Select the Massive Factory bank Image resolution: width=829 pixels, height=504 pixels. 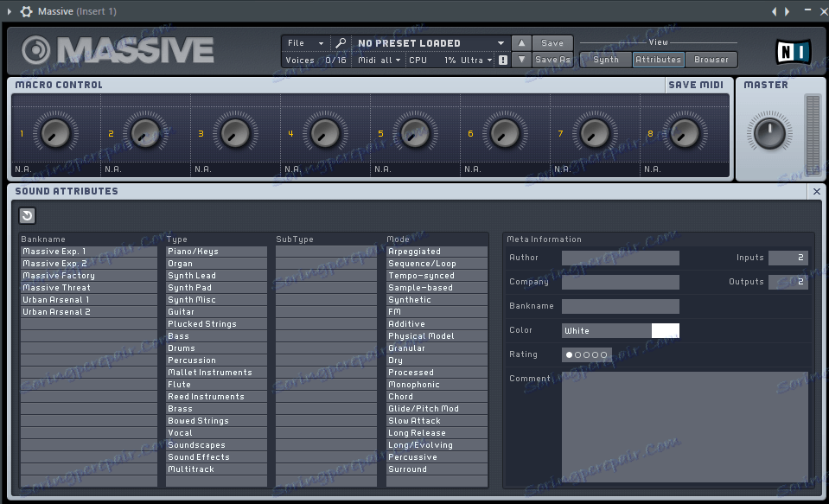pyautogui.click(x=89, y=276)
